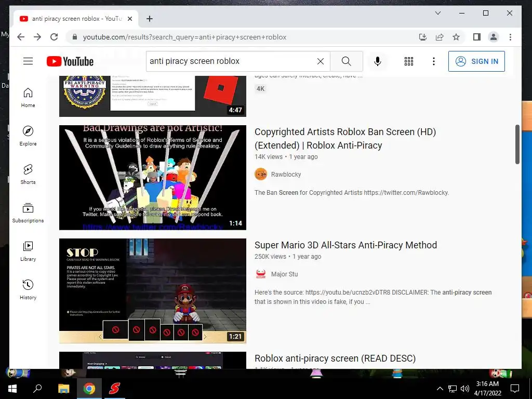Reload the page in Chrome
The image size is (532, 399).
pyautogui.click(x=54, y=37)
